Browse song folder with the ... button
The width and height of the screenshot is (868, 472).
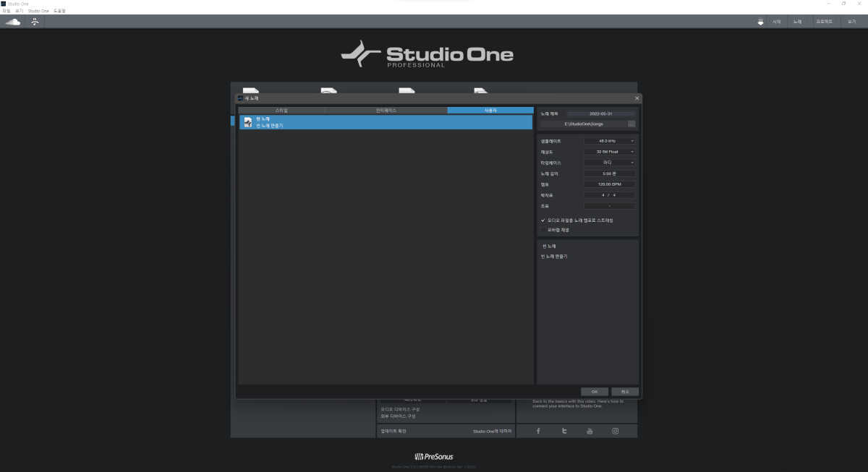(x=631, y=124)
